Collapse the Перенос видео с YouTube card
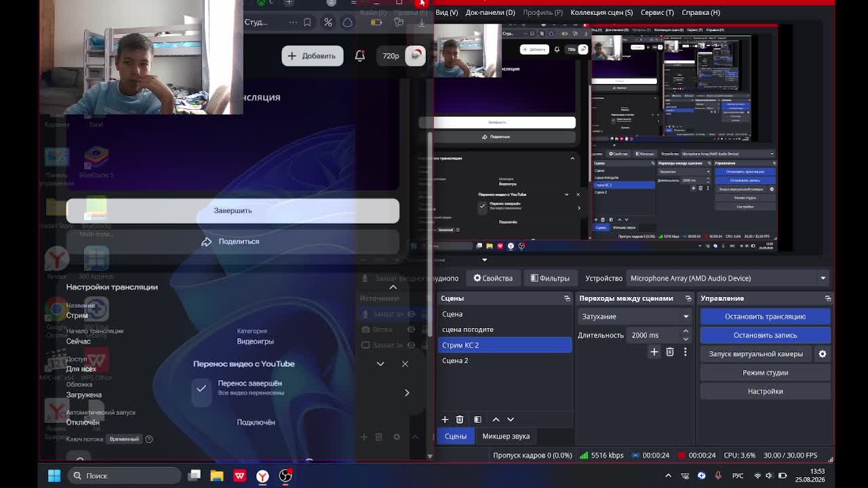The width and height of the screenshot is (868, 488). coord(380,364)
